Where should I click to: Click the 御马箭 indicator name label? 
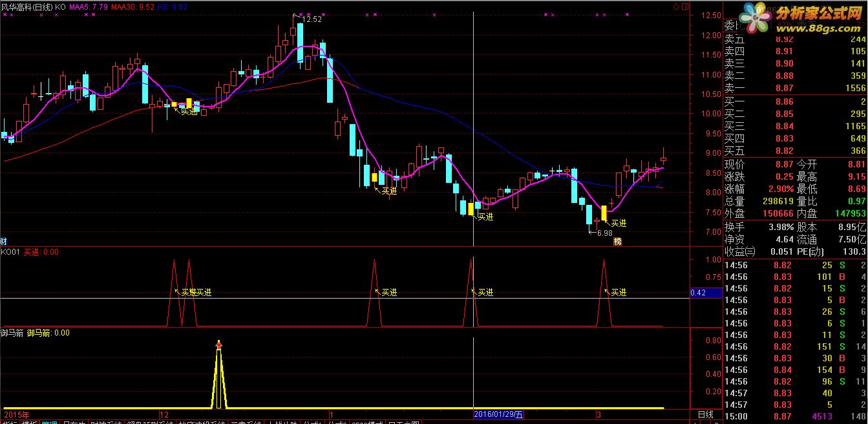[12, 333]
